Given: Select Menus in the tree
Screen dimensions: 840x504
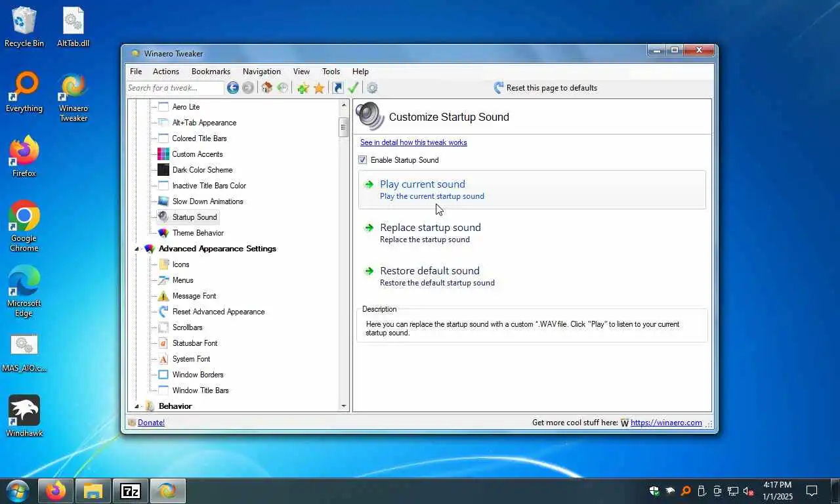Looking at the screenshot, I should pos(183,280).
